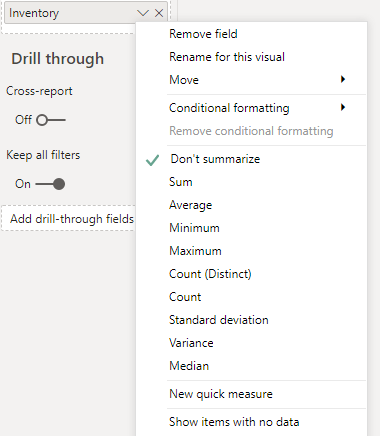Click the disabled Remove conditional formatting entry
Viewport: 380px width, 436px height.
point(251,131)
